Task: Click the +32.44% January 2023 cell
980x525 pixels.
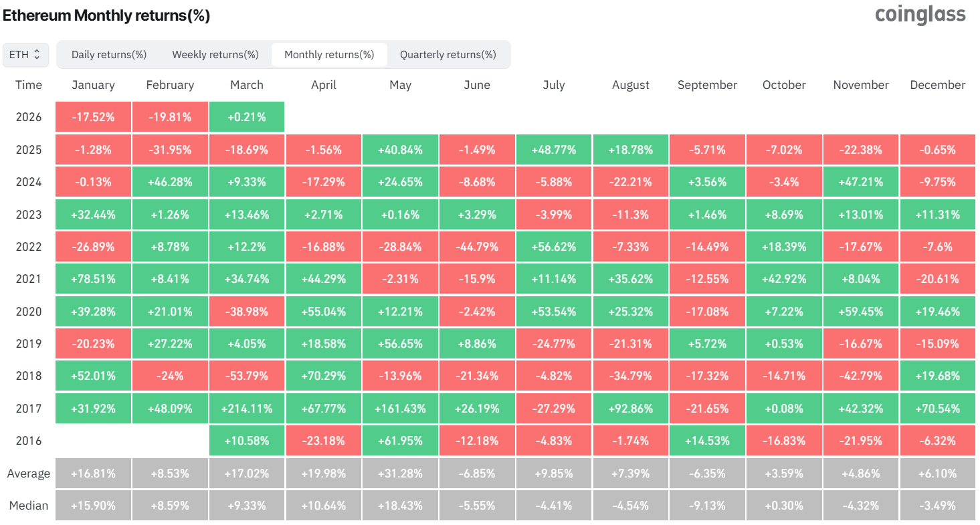Action: (93, 215)
